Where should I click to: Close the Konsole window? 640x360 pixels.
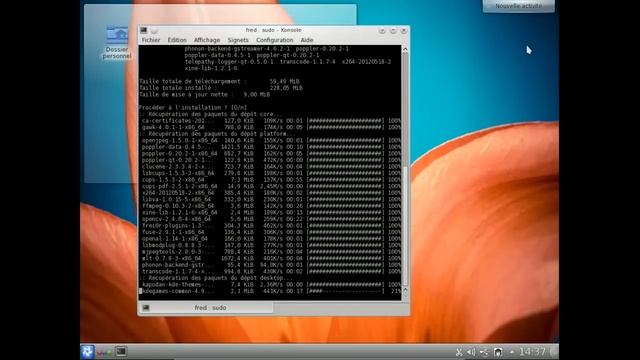[404, 31]
